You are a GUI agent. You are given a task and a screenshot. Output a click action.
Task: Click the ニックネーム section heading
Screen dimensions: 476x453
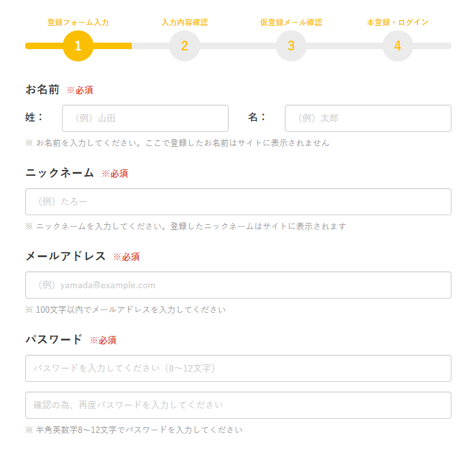click(59, 173)
